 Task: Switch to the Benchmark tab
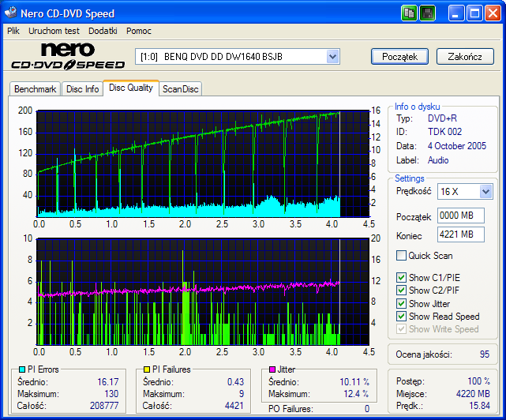coord(36,89)
